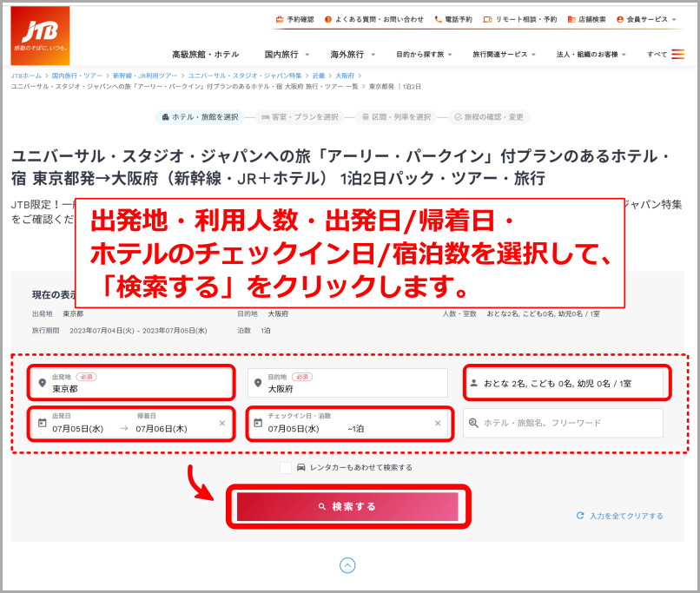Click the よくある質問 question mark icon
Screen dimensions: 700x593
click(x=328, y=20)
